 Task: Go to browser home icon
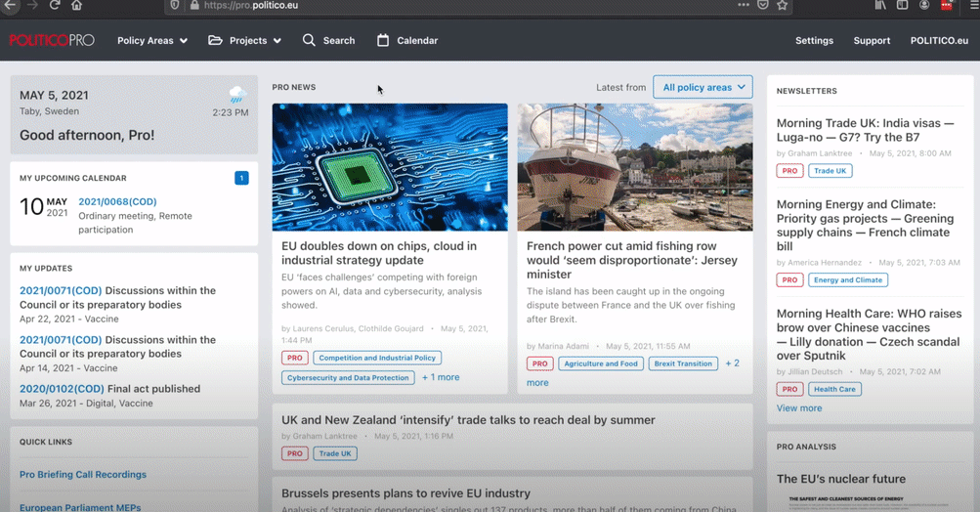click(76, 5)
